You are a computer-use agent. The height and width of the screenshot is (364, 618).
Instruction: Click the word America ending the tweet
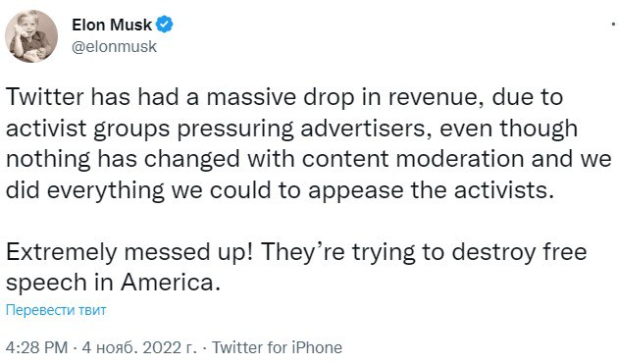171,283
